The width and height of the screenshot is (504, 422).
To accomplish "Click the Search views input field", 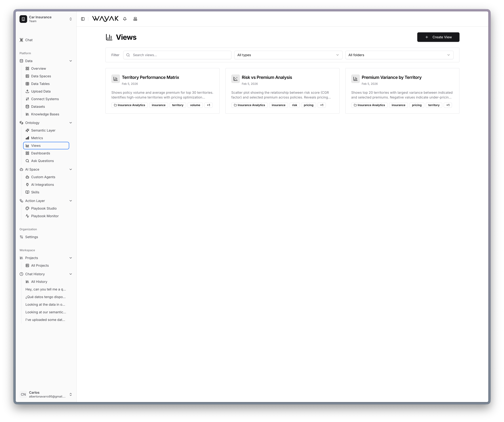I will click(177, 55).
